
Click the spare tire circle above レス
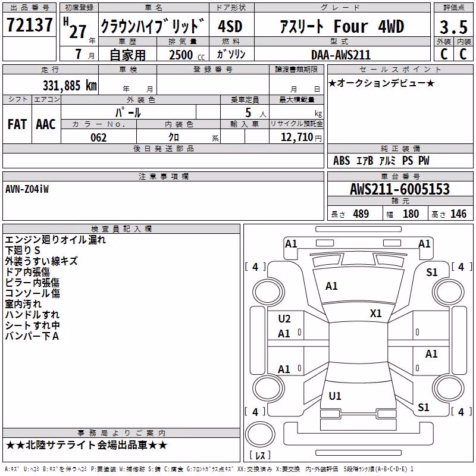[260, 434]
